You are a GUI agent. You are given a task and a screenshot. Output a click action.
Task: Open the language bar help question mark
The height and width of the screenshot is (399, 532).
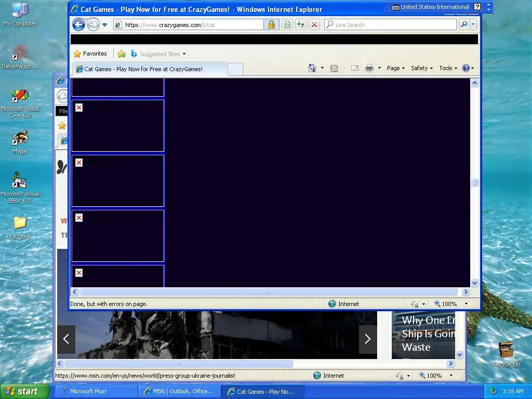click(477, 7)
